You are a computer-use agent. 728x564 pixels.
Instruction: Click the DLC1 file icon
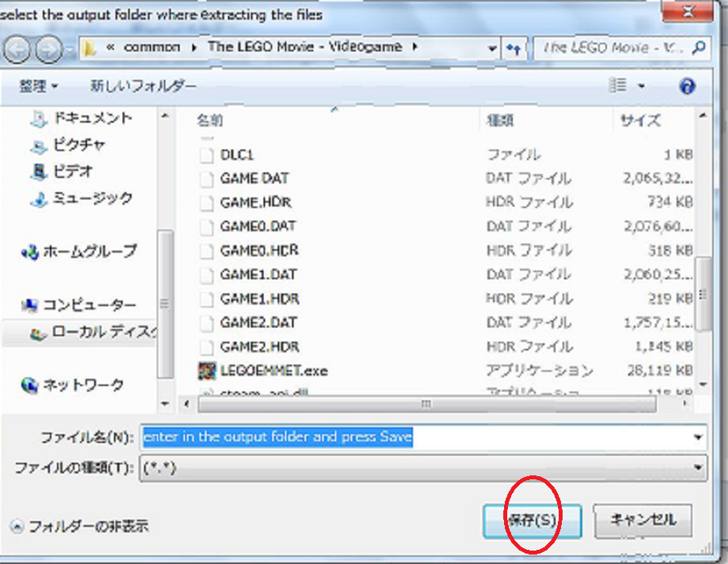[207, 154]
